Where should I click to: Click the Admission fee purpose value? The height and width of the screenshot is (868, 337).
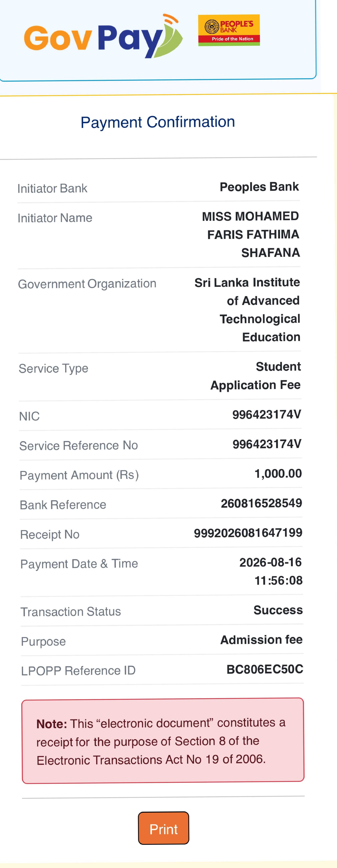click(261, 640)
